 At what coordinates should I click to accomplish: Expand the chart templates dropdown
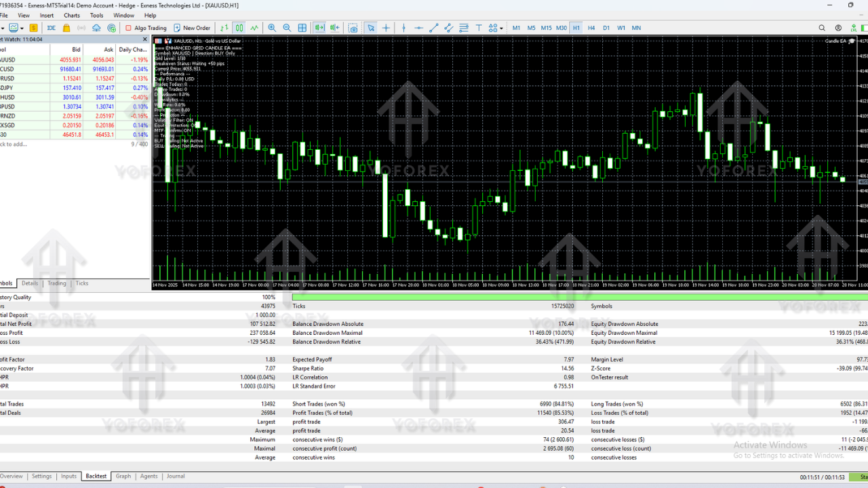22,28
